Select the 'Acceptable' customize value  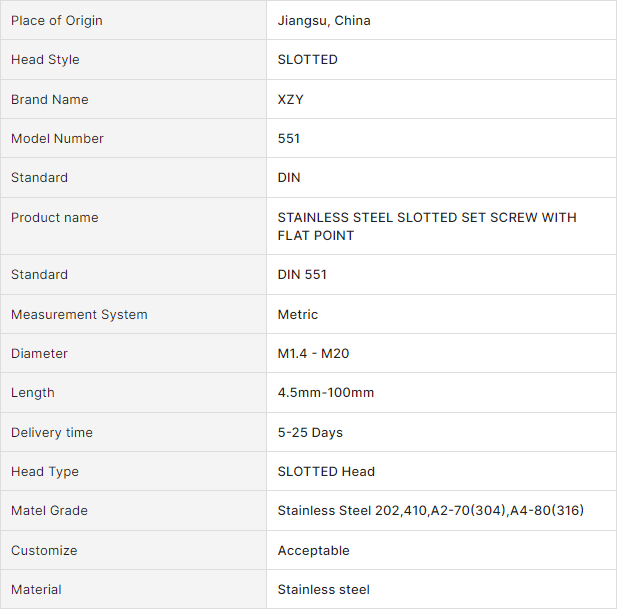pos(314,551)
